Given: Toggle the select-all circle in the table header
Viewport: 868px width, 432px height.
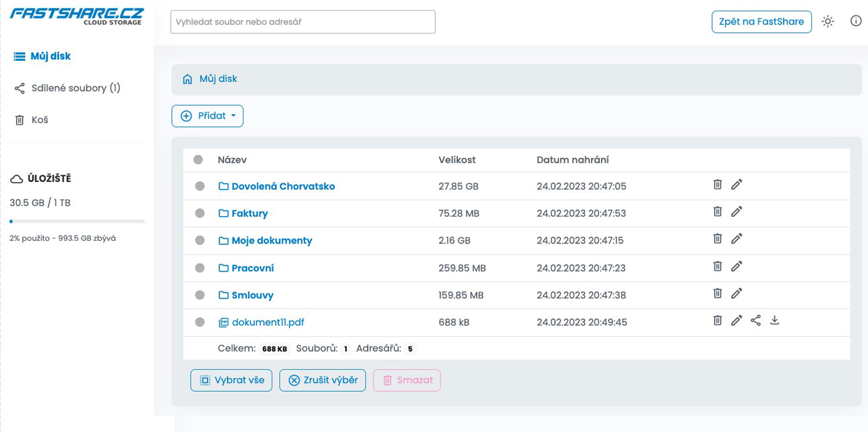Looking at the screenshot, I should click(198, 160).
